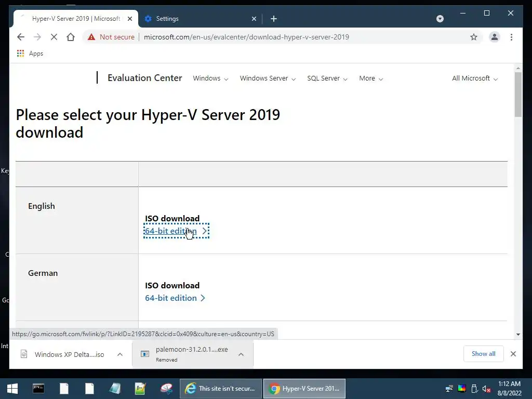Screen dimensions: 532x399
Task: Click the colorful display tray icon
Action: [462, 389]
